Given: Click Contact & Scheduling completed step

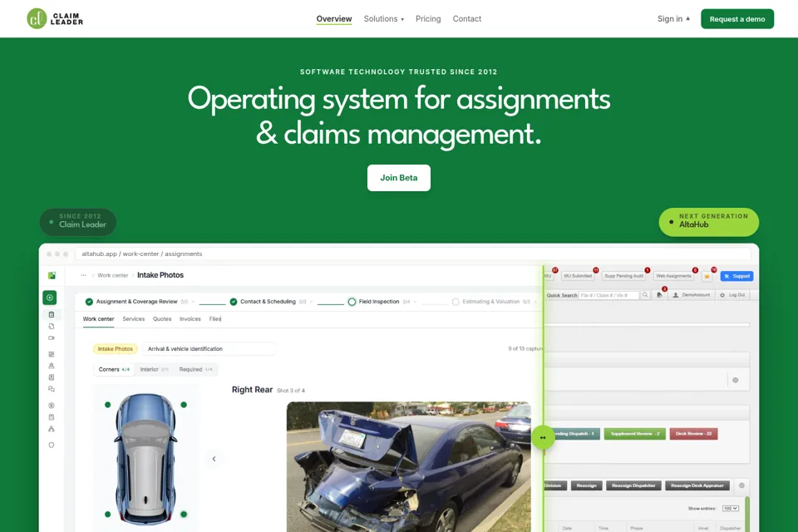Looking at the screenshot, I should (x=268, y=302).
